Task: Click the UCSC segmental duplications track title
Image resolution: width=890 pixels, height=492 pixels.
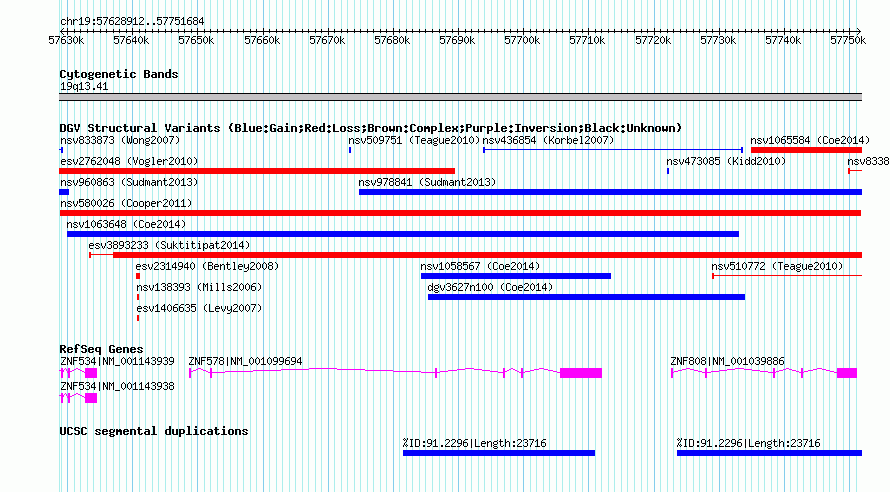Action: click(x=154, y=431)
